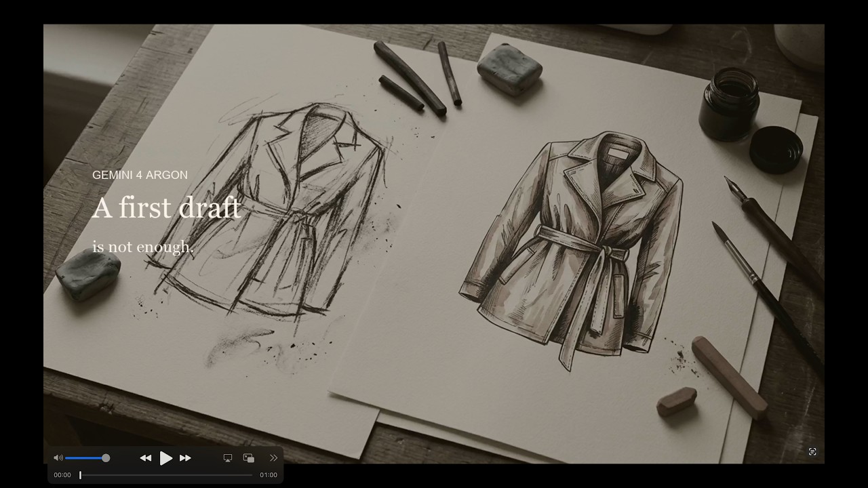This screenshot has height=488, width=868.
Task: Click the Live Text scan icon
Action: 812,451
